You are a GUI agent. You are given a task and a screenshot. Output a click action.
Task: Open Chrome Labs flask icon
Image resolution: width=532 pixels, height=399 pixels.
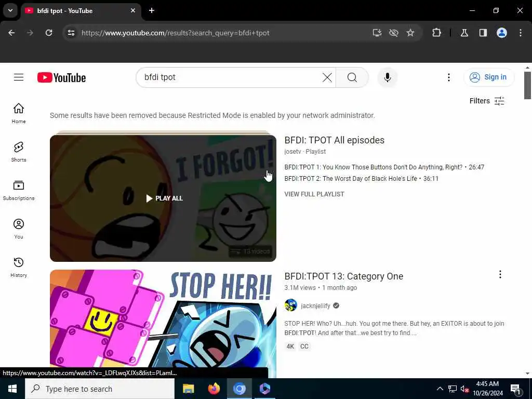464,33
